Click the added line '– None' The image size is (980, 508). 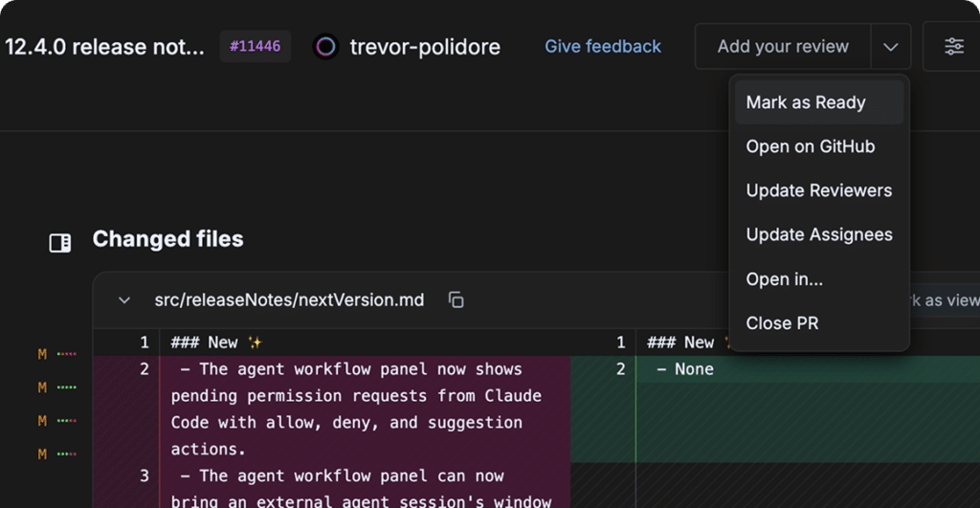coord(685,369)
